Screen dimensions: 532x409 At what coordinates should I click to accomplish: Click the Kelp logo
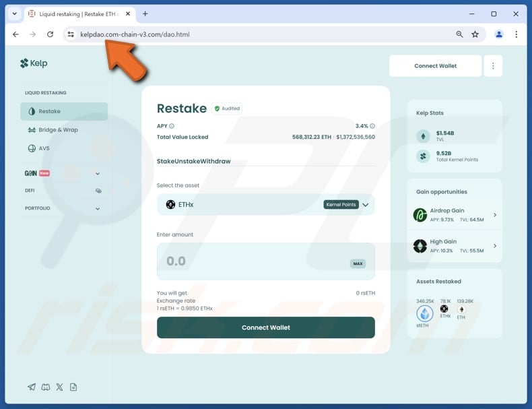coord(34,63)
